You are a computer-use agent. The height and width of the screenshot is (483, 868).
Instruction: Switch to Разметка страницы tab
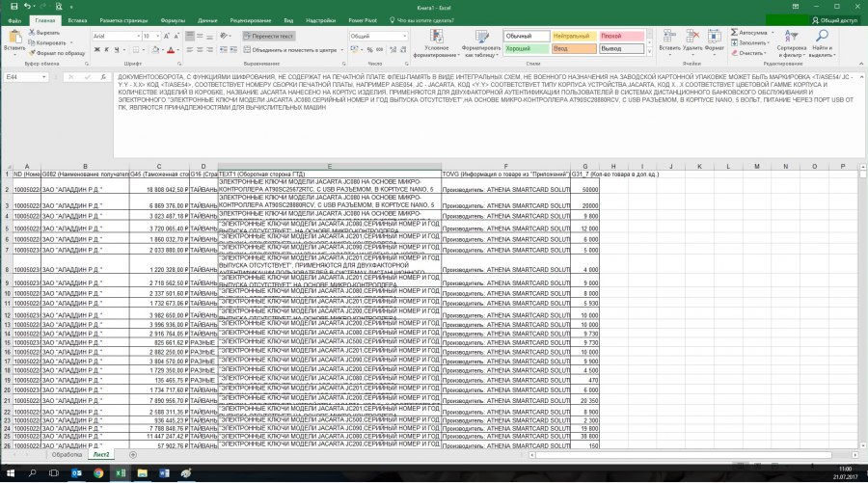pyautogui.click(x=123, y=20)
